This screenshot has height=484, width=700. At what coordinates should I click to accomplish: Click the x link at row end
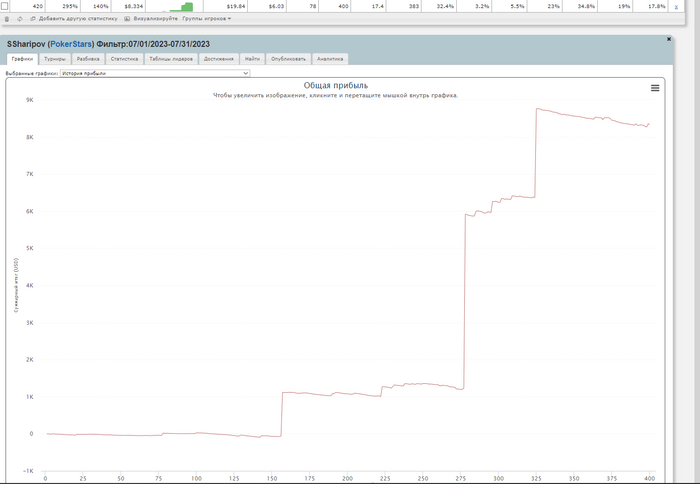(676, 7)
